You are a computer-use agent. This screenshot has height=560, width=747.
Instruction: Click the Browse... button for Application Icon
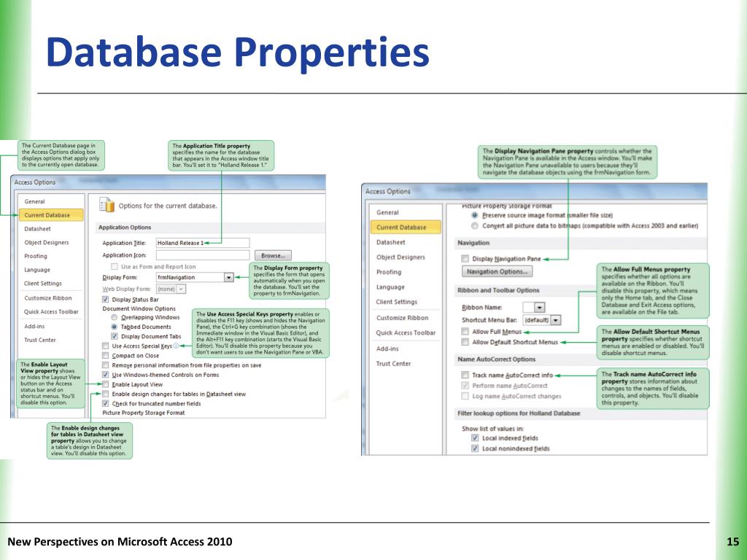click(x=273, y=256)
